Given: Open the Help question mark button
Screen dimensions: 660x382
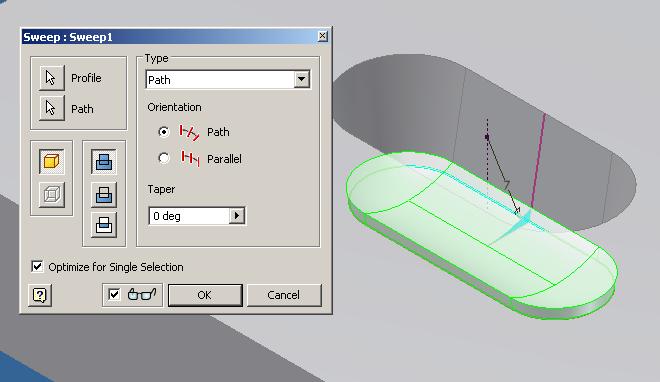Looking at the screenshot, I should pyautogui.click(x=40, y=295).
